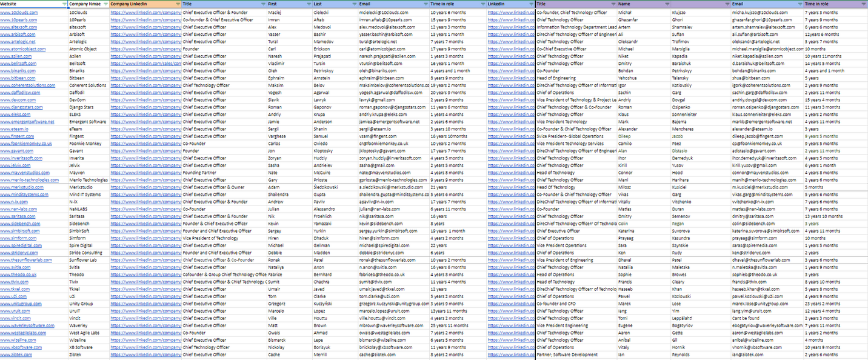The width and height of the screenshot is (868, 360).
Task: Open the Linkedin column filter dropdown
Action: click(531, 4)
